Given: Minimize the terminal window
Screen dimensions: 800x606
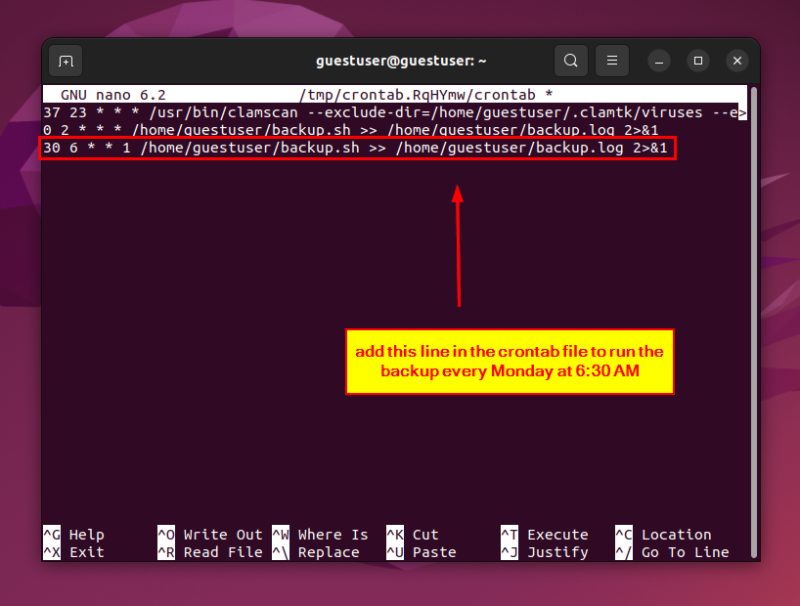Looking at the screenshot, I should tap(659, 60).
